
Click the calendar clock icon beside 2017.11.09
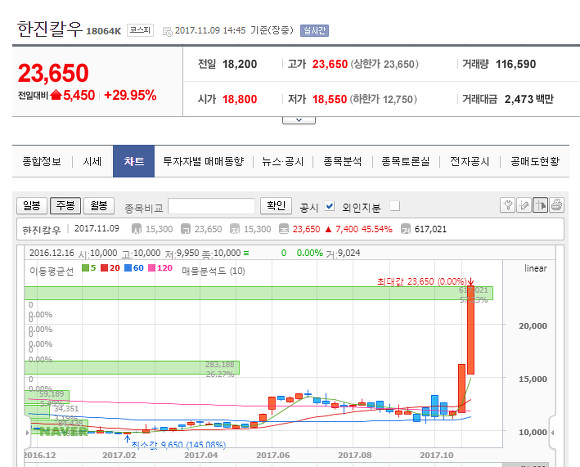pyautogui.click(x=168, y=32)
